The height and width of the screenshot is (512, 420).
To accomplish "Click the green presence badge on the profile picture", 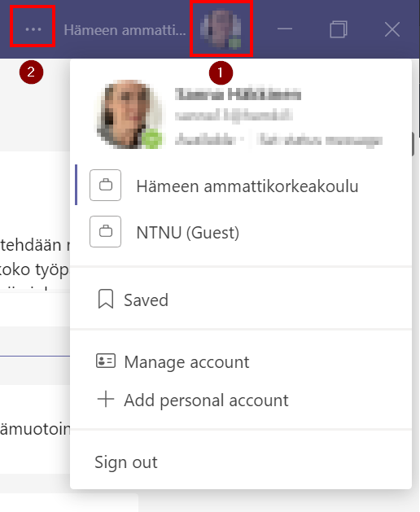I will point(152,139).
